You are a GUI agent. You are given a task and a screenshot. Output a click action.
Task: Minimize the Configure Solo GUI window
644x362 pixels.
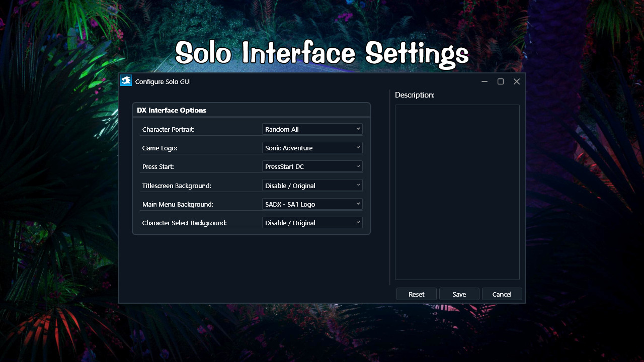click(484, 81)
